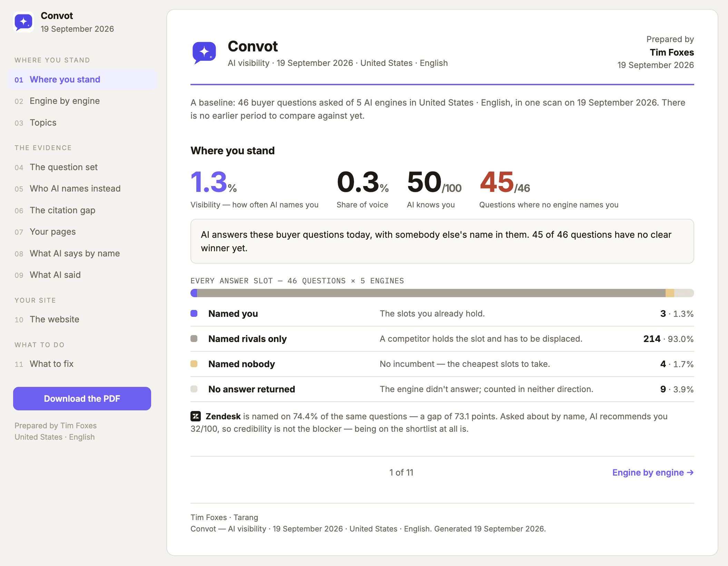Go to the Topics section
The width and height of the screenshot is (728, 566).
[82, 123]
